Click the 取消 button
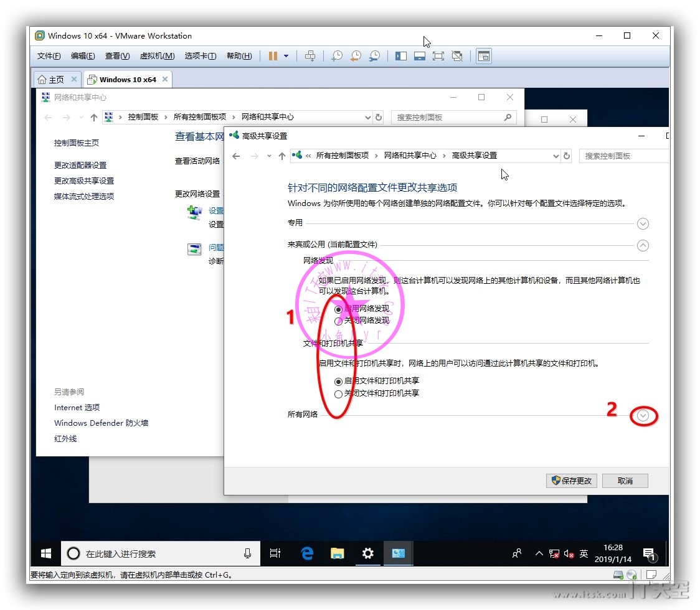The image size is (700, 610). click(625, 481)
